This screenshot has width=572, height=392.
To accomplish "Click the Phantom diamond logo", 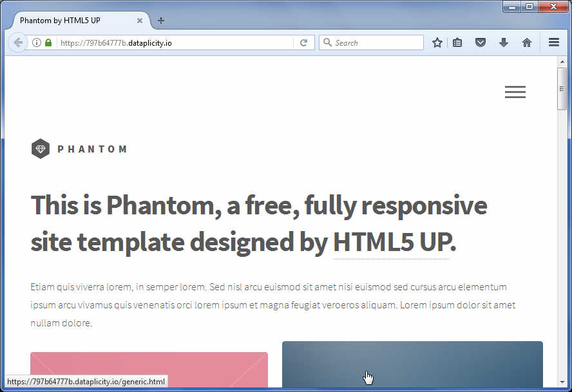I will 41,149.
